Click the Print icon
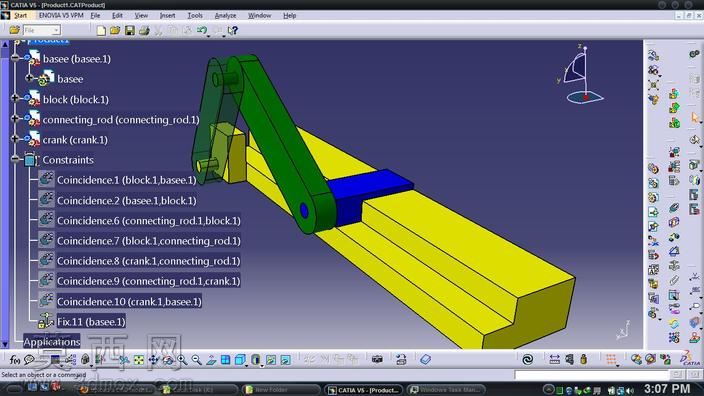Screen dimensions: 704x396 [144, 31]
